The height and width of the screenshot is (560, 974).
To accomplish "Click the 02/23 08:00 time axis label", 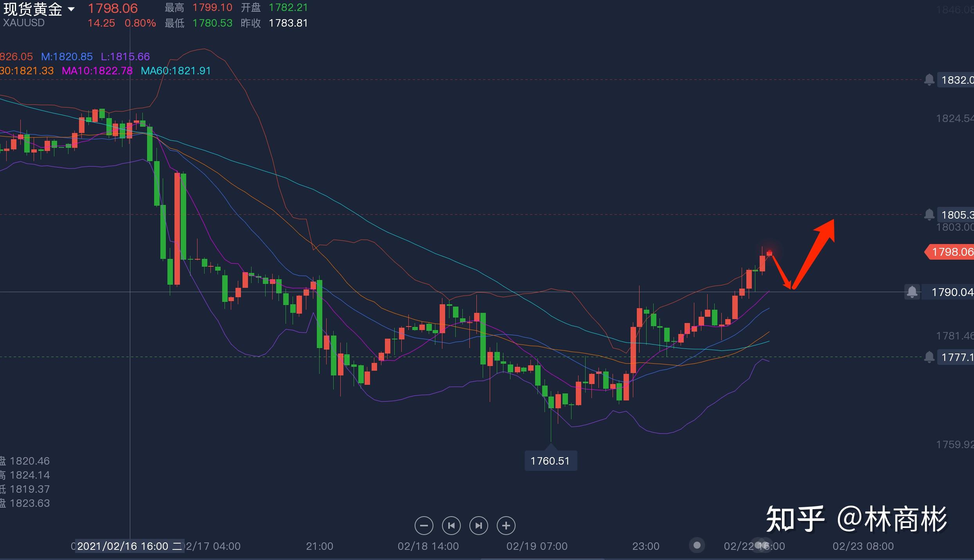I will [863, 546].
